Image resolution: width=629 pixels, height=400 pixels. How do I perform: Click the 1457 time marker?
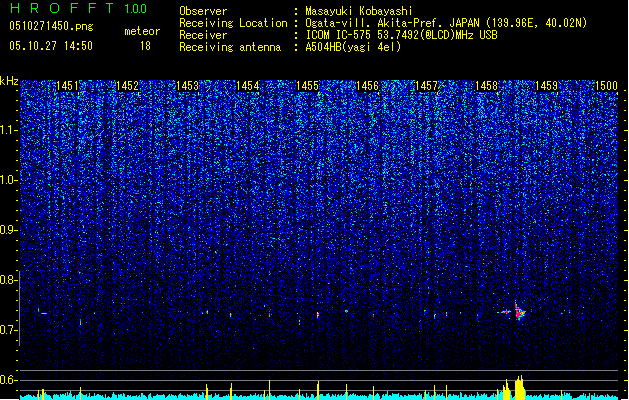(426, 86)
